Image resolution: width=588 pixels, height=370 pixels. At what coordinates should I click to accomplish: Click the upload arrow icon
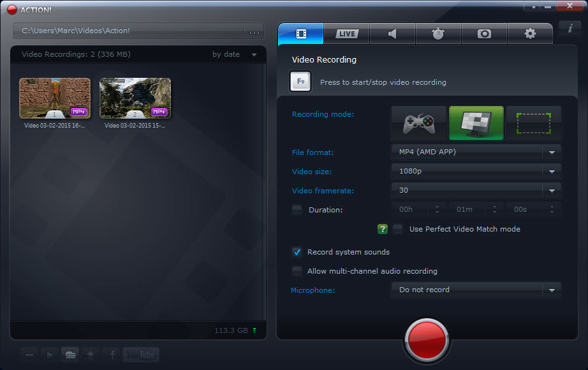(91, 355)
